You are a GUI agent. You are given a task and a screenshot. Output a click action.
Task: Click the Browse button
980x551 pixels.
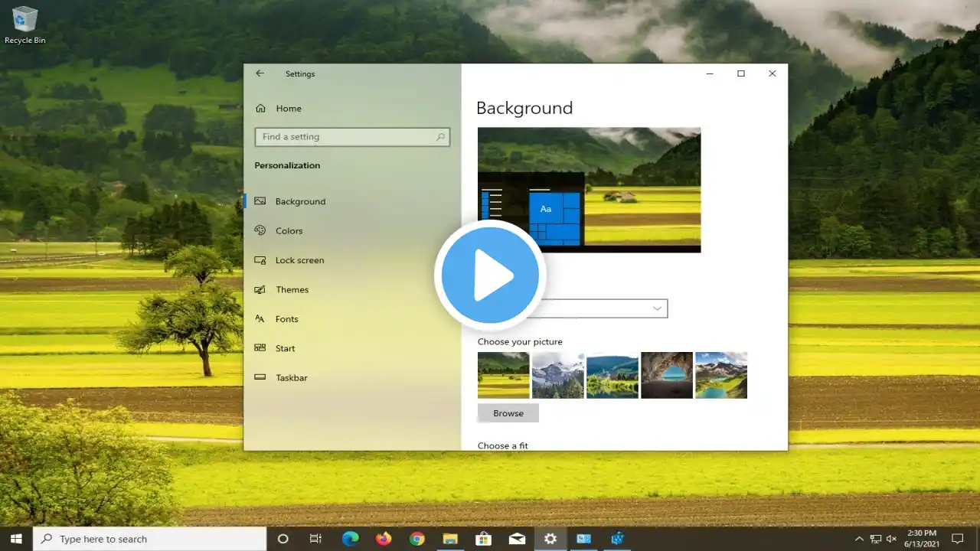pos(508,413)
